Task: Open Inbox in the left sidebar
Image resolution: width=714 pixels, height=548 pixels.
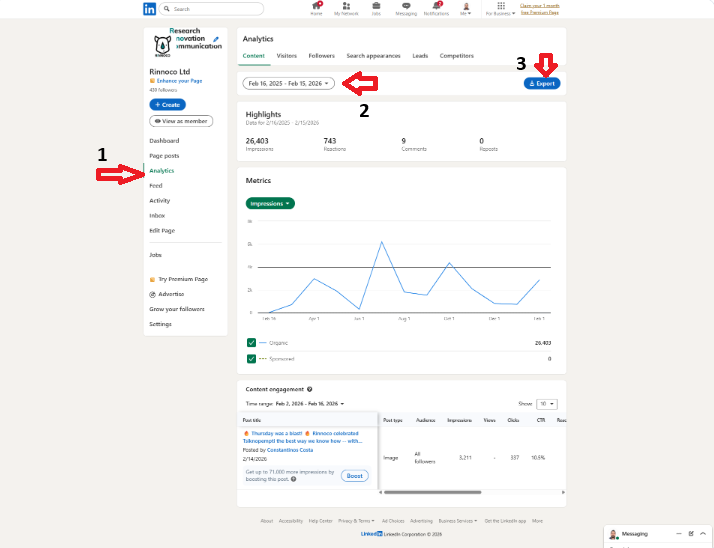Action: pyautogui.click(x=157, y=215)
